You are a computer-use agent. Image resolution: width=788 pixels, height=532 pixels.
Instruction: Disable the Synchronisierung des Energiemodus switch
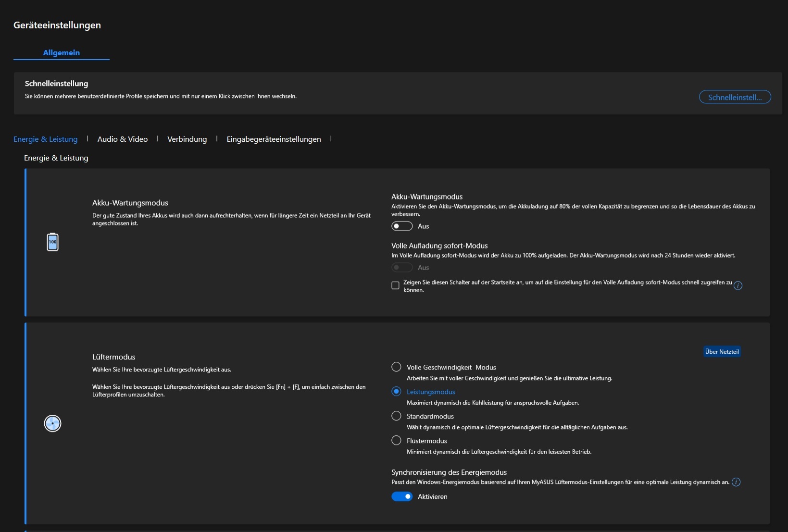coord(402,496)
